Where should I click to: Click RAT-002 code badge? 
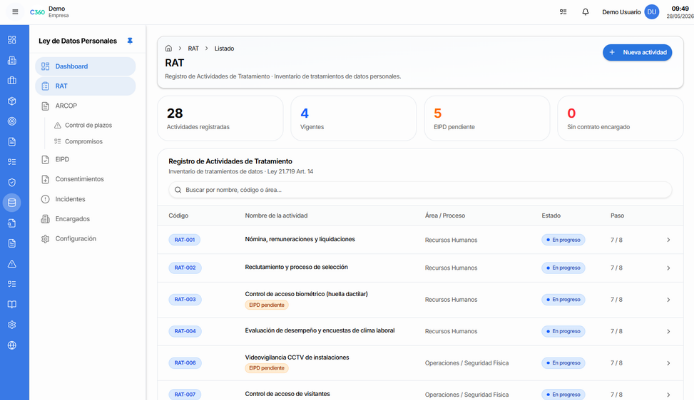pyautogui.click(x=185, y=268)
